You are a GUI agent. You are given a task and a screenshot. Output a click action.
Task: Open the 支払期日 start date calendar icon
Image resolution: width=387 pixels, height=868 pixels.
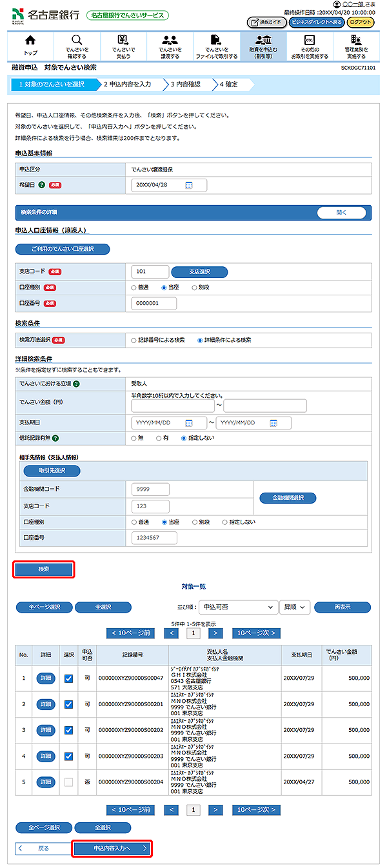click(189, 423)
